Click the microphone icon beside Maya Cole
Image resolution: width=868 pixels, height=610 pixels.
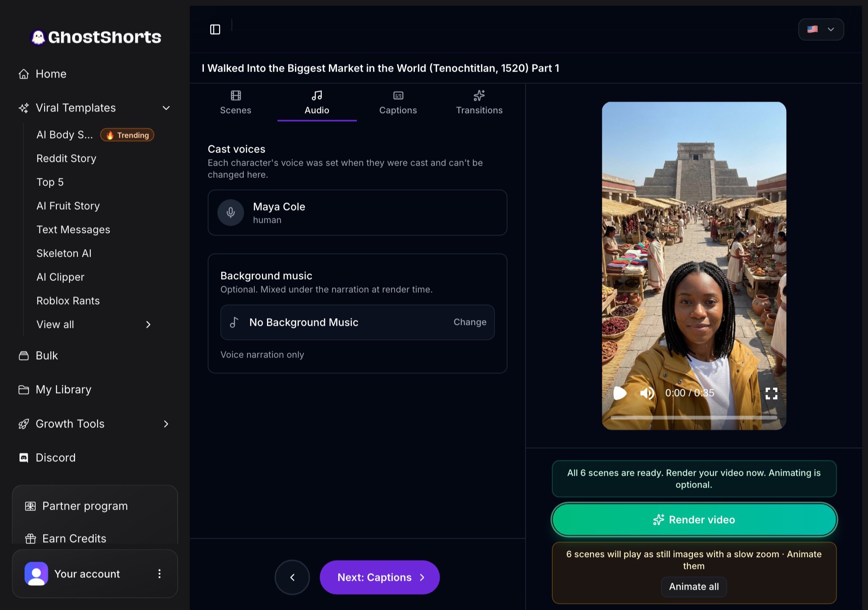(231, 212)
